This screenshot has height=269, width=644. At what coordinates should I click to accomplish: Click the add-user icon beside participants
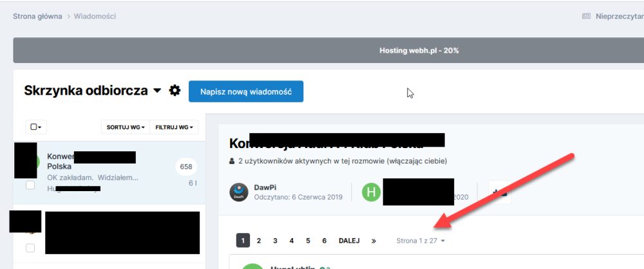tap(499, 192)
